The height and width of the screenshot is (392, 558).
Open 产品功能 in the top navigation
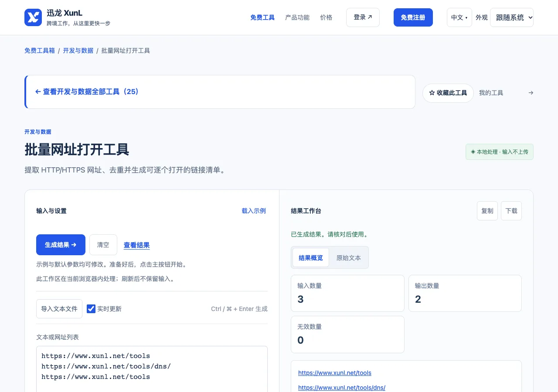click(x=297, y=17)
